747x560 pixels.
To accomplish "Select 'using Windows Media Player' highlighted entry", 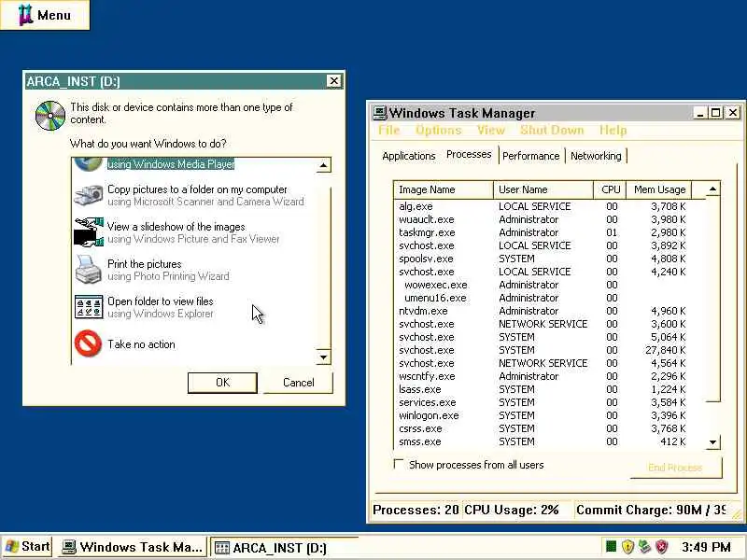I will (171, 164).
